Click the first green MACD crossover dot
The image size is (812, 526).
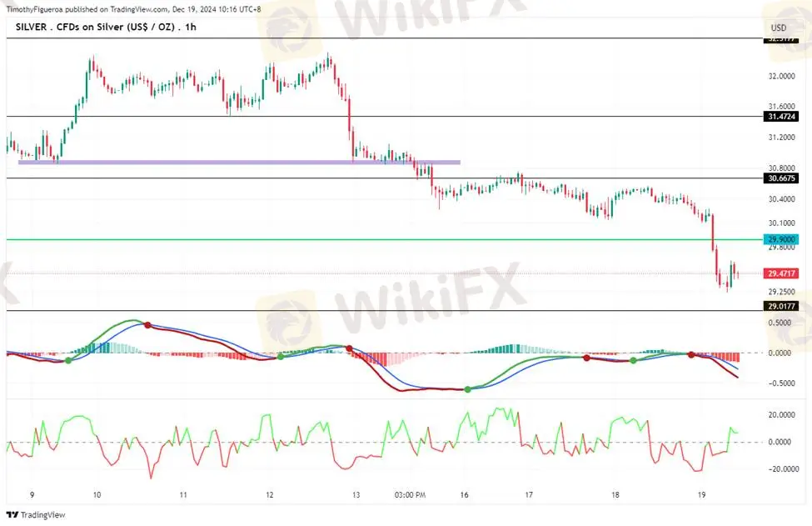[68, 360]
